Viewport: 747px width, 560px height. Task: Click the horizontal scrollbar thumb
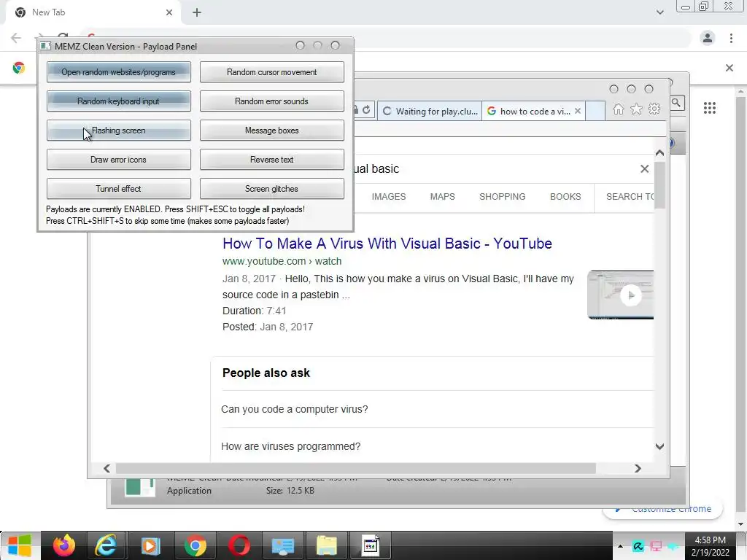356,469
